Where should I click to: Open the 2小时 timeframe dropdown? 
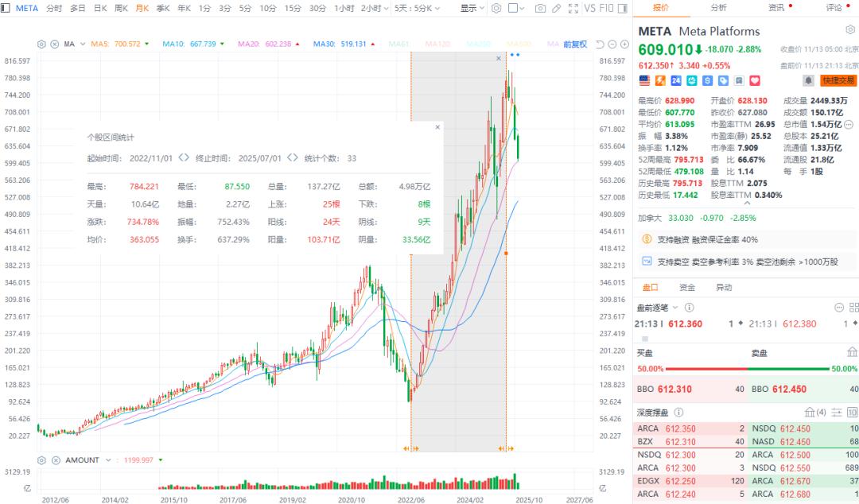pyautogui.click(x=373, y=8)
